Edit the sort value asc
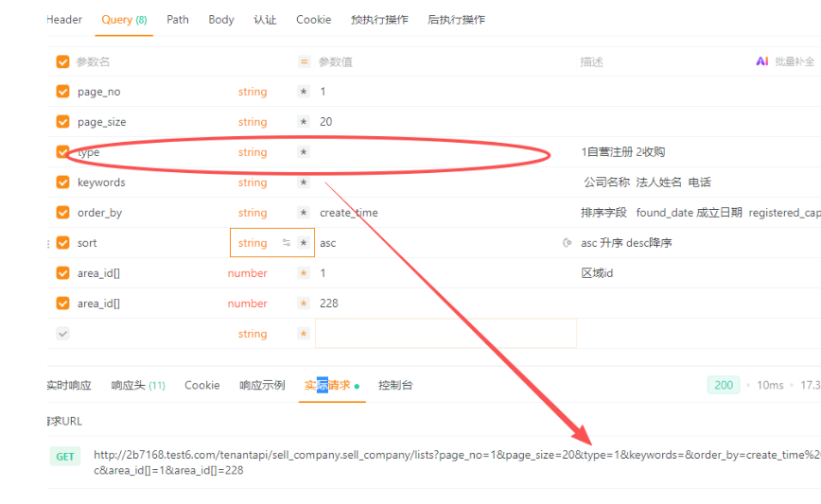 click(x=328, y=243)
